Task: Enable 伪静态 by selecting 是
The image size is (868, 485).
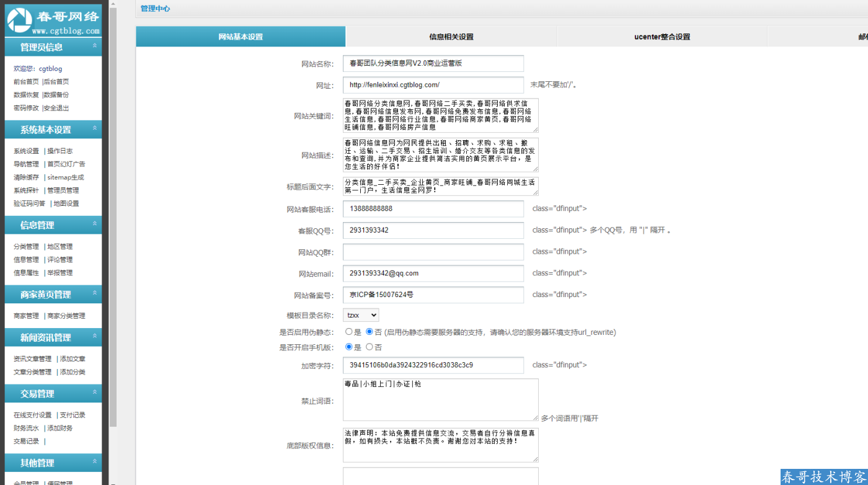Action: pos(349,332)
